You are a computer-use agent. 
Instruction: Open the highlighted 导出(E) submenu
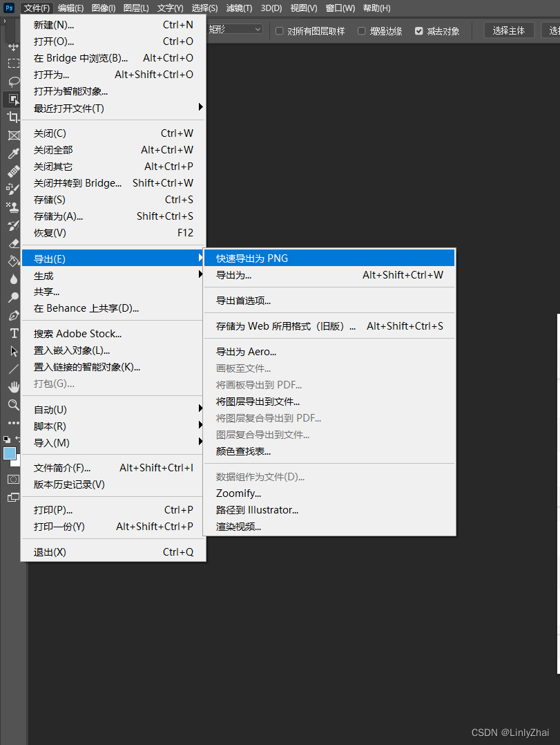[x=113, y=258]
